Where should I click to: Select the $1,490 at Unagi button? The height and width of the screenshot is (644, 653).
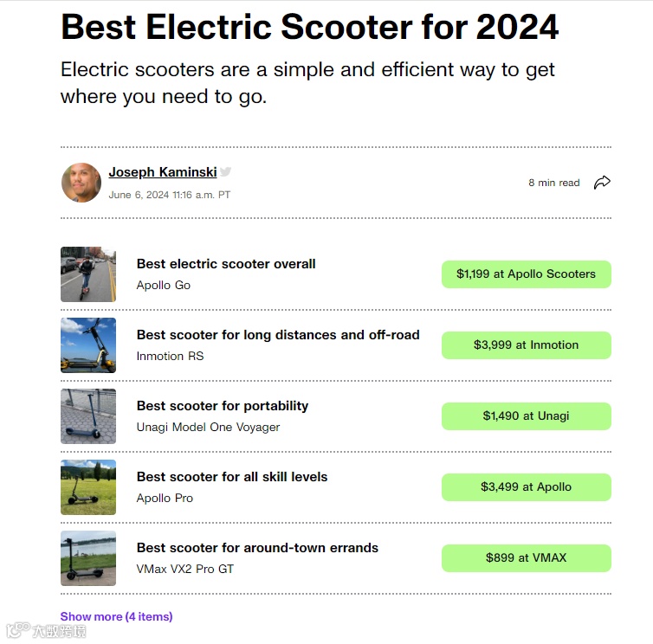click(526, 416)
